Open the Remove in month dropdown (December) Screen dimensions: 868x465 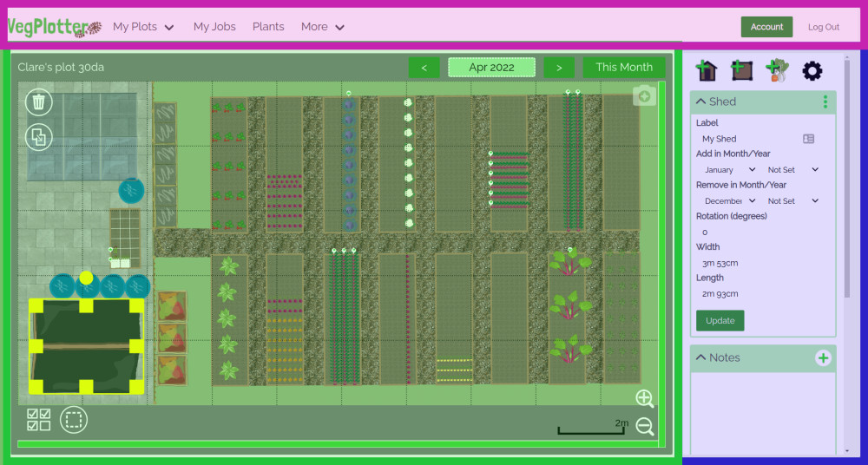point(729,201)
